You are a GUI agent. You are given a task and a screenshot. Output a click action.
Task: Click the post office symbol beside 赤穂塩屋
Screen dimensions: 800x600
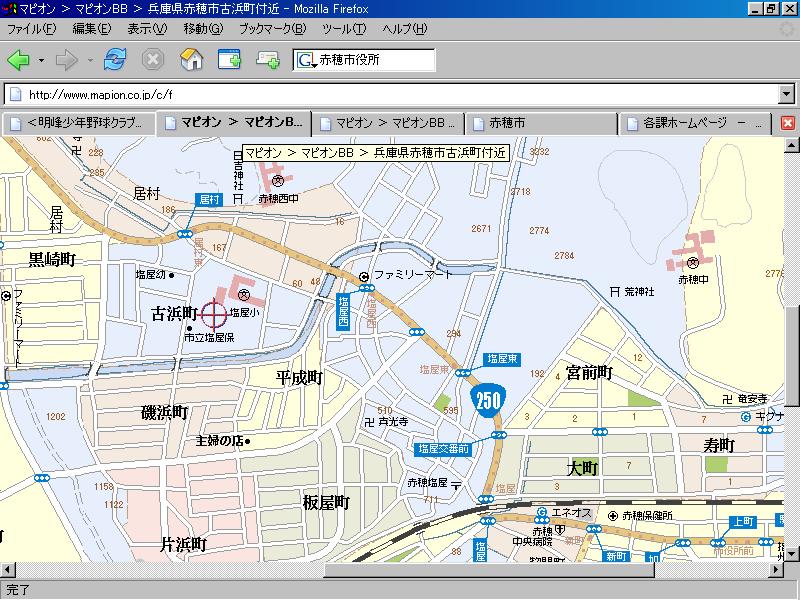(x=456, y=485)
